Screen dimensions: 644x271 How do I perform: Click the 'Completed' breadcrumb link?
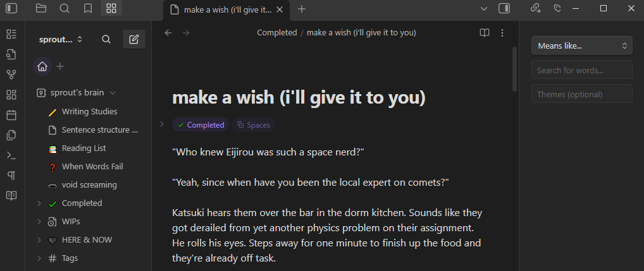click(x=276, y=33)
